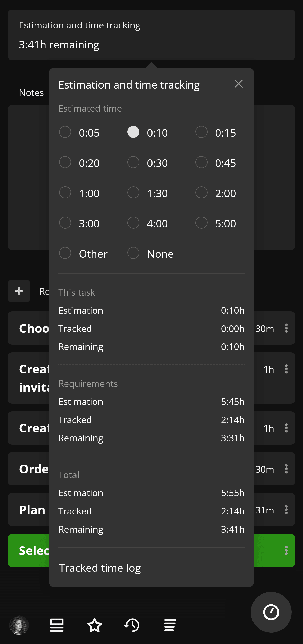This screenshot has width=303, height=644.
Task: Select the 0:05 estimated time option
Action: click(65, 132)
